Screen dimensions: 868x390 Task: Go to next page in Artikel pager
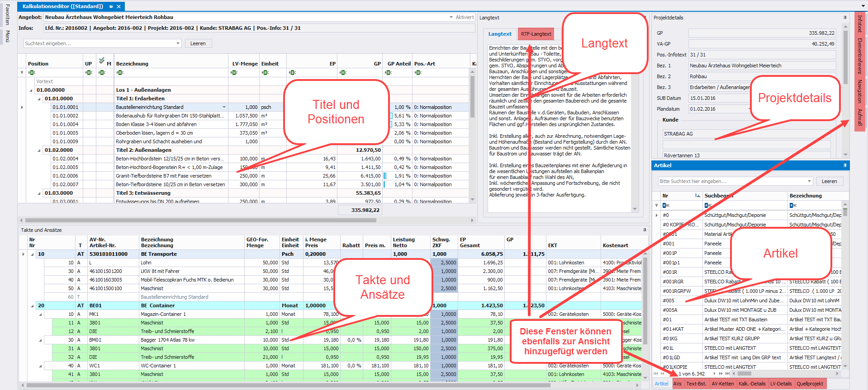click(x=721, y=374)
